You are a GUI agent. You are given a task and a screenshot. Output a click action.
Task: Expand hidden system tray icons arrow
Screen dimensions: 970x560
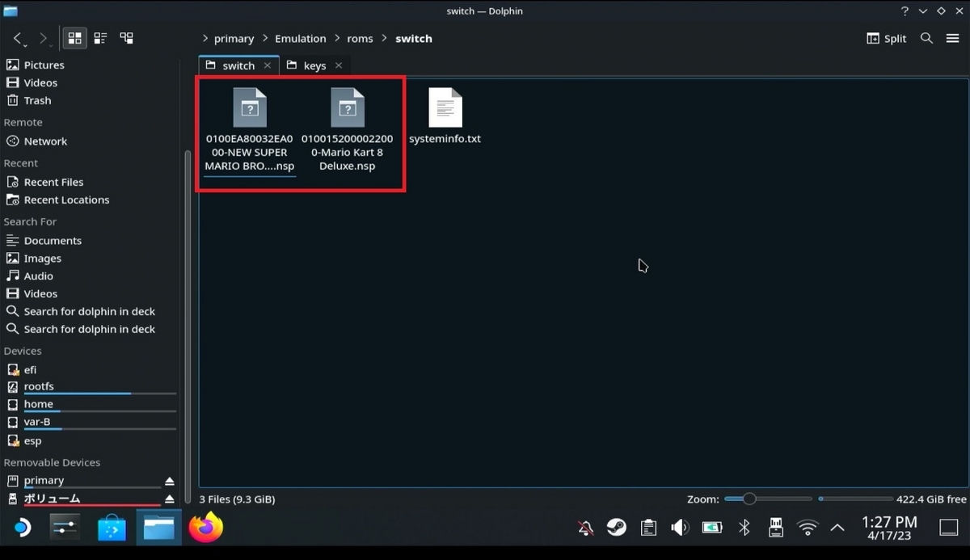(x=837, y=528)
